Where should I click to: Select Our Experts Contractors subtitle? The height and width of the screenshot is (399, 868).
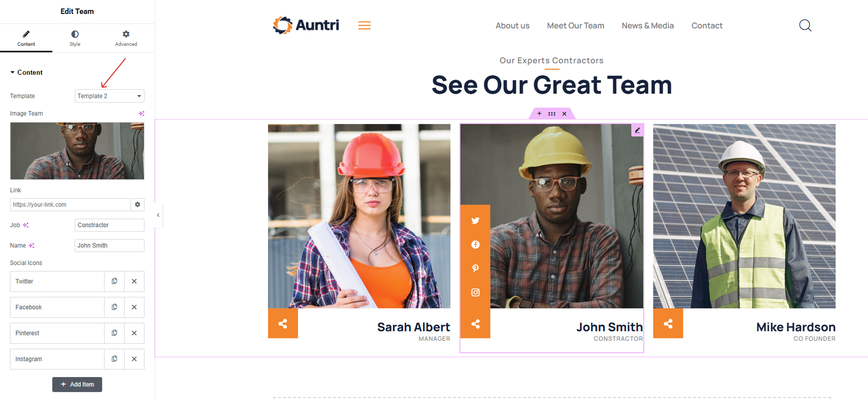[552, 60]
